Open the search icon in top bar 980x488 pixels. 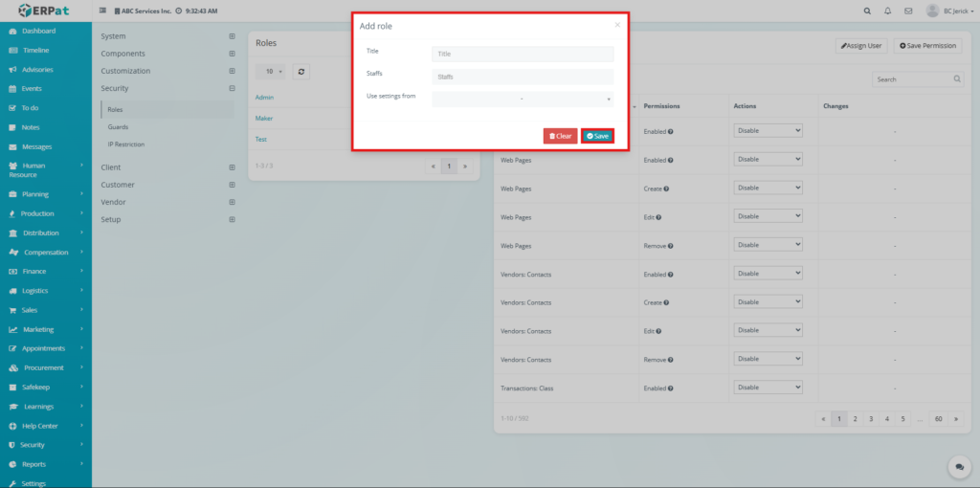tap(867, 11)
